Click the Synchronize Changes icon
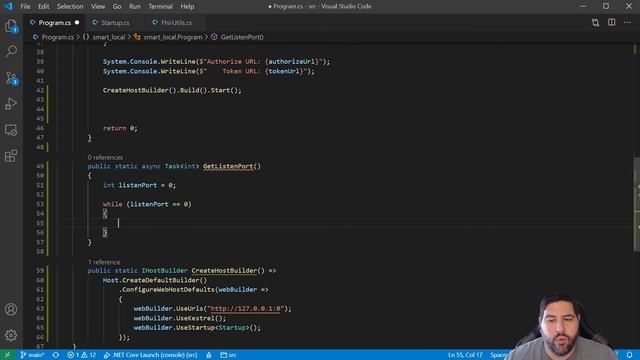The width and height of the screenshot is (640, 360). [x=56, y=355]
